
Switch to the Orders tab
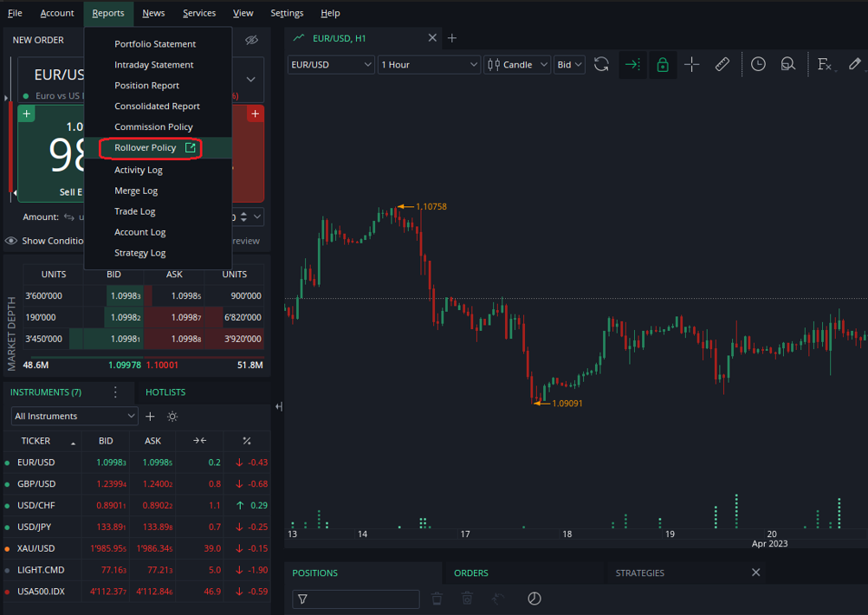pos(471,573)
